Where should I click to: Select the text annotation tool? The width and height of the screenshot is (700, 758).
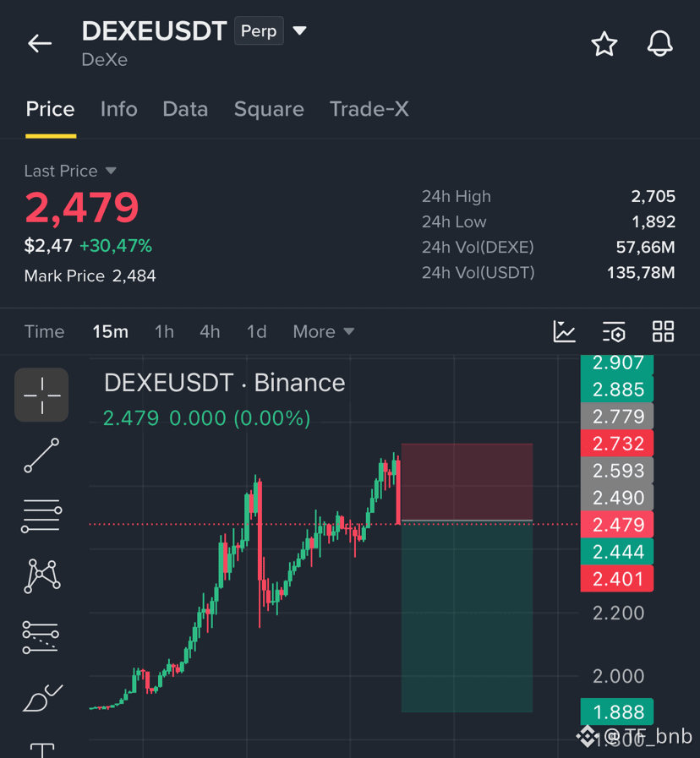click(x=42, y=750)
